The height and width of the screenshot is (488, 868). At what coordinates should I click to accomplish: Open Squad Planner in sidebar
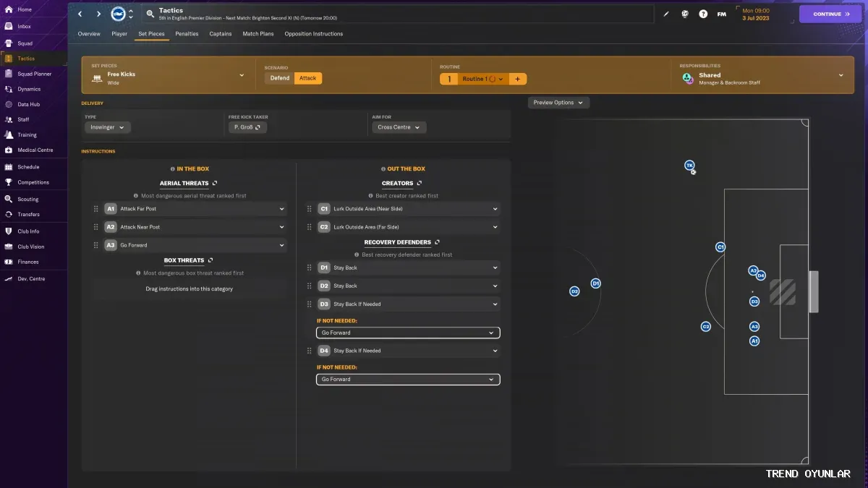[33, 74]
